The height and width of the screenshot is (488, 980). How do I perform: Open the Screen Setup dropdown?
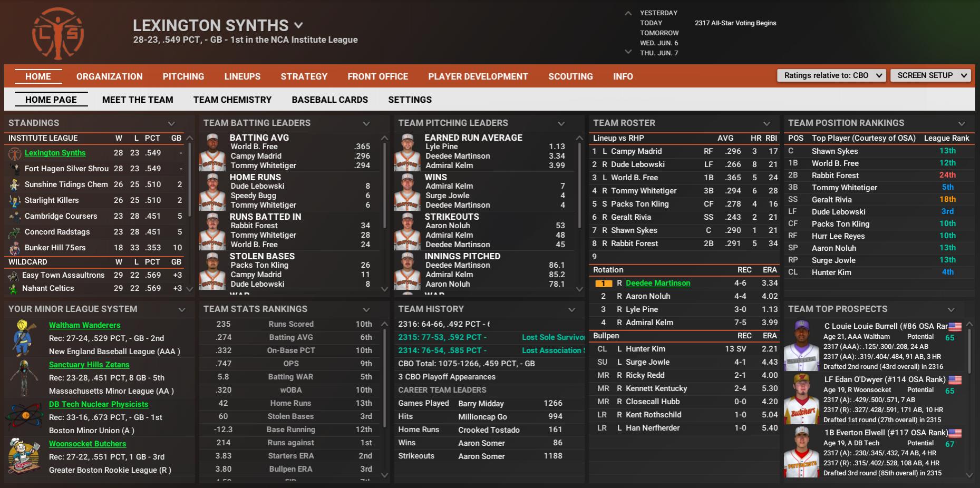930,75
